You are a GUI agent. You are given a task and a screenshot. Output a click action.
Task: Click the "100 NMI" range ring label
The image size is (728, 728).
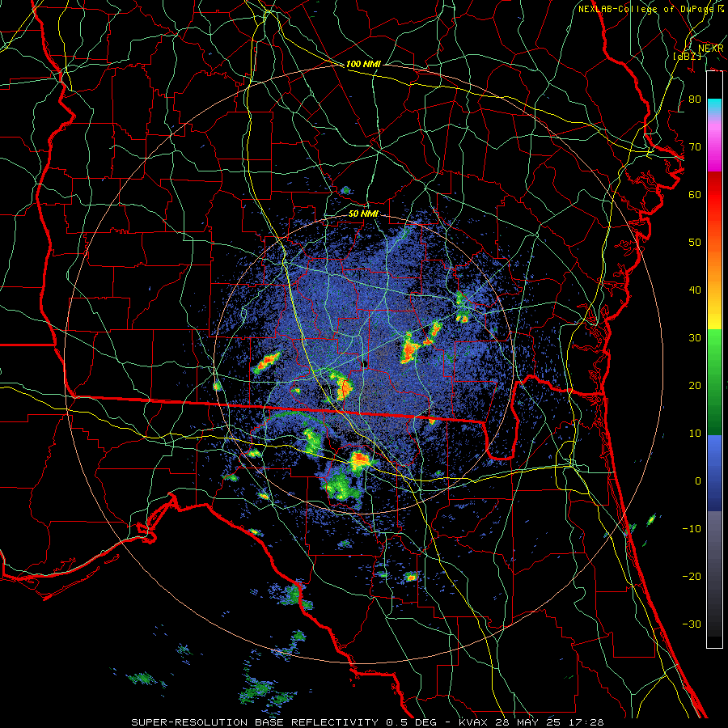click(363, 64)
